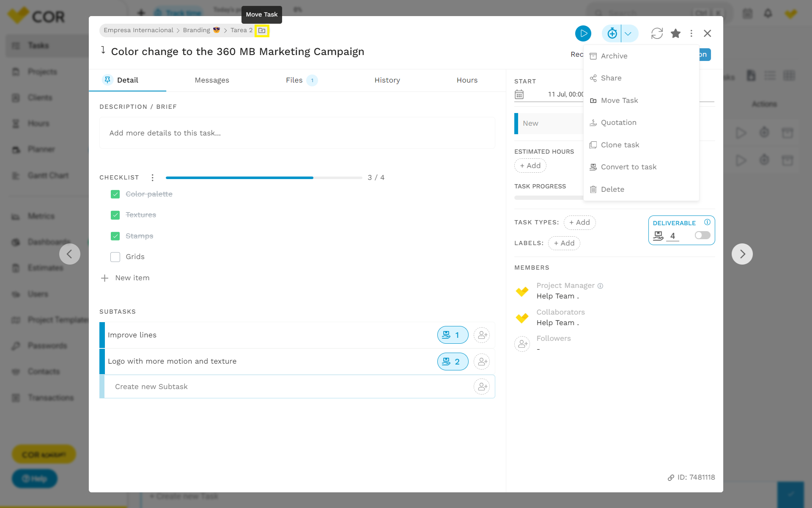Expand the timer dropdown arrow
The image size is (812, 508).
(628, 33)
